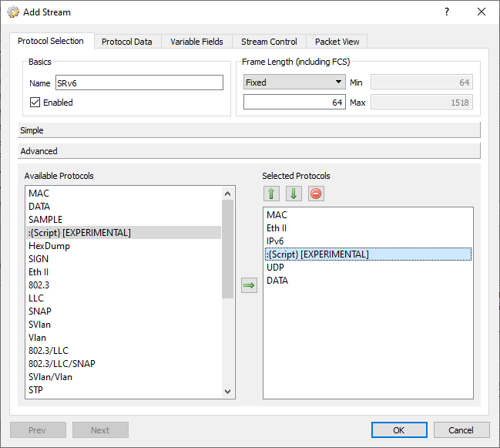Toggle the Enabled checkbox
The image size is (500, 448).
[35, 103]
